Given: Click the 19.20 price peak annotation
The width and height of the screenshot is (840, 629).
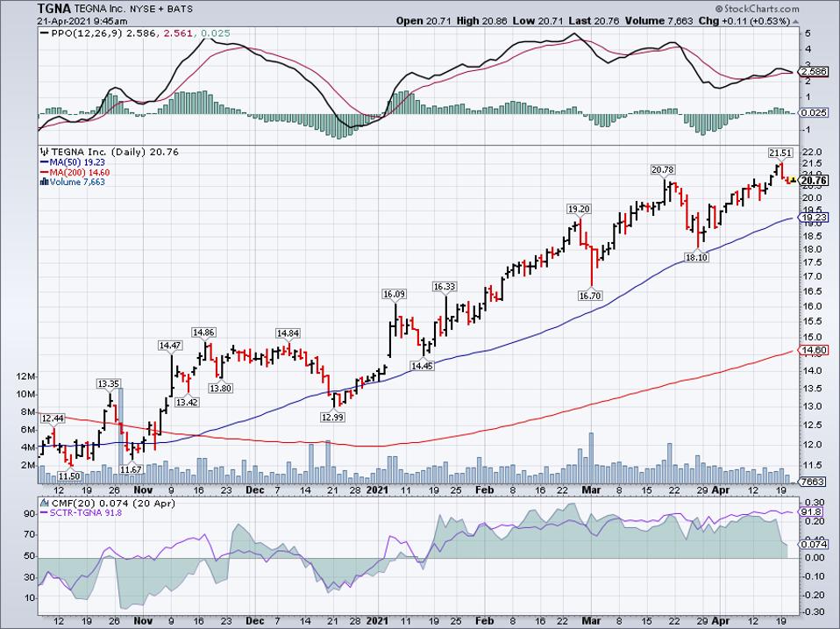Looking at the screenshot, I should (x=579, y=209).
